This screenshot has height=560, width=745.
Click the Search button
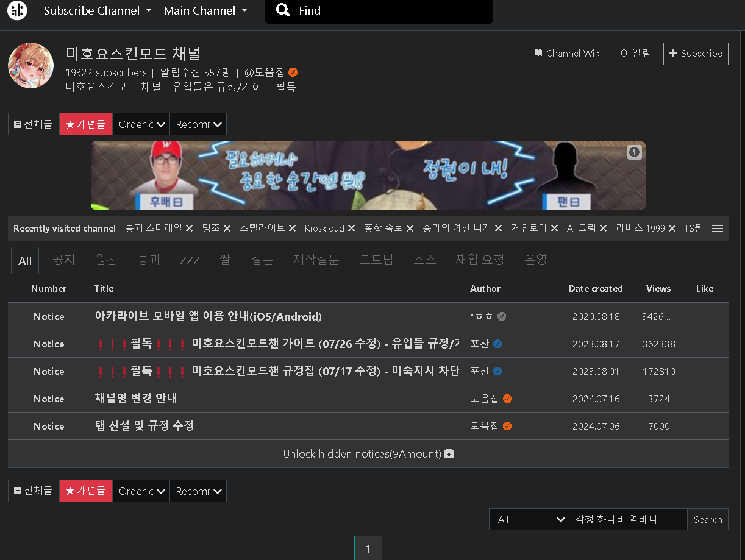[x=708, y=519]
